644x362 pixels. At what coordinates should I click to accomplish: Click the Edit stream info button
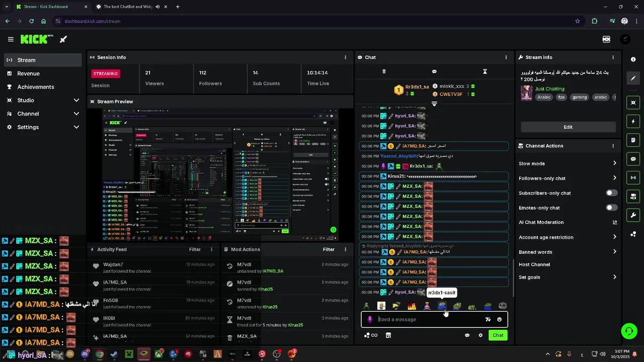click(568, 127)
